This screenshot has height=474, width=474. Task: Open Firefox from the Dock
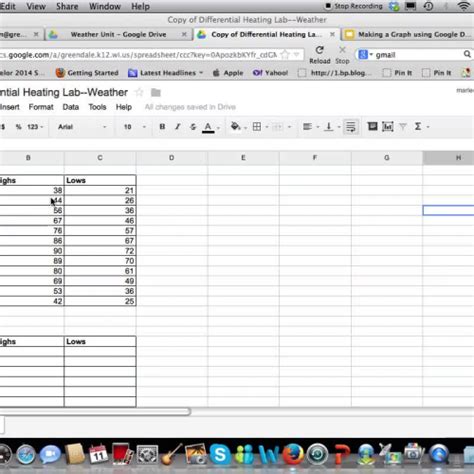[x=293, y=454]
